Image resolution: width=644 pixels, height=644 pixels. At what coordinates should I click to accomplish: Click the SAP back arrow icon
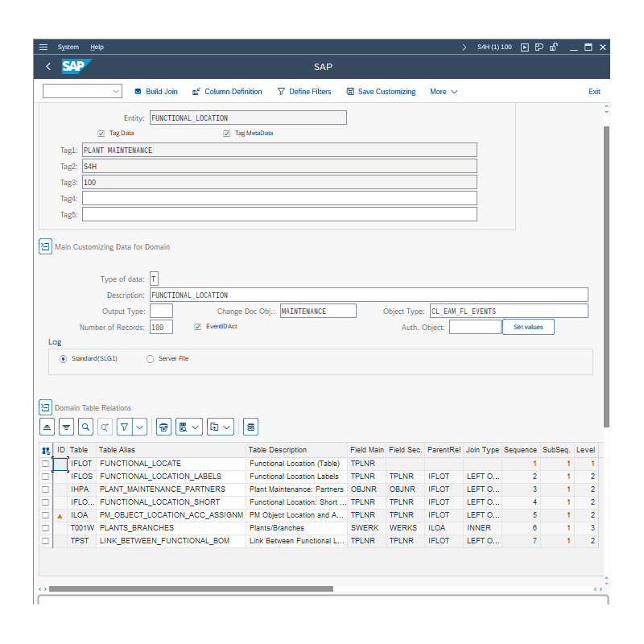[48, 67]
